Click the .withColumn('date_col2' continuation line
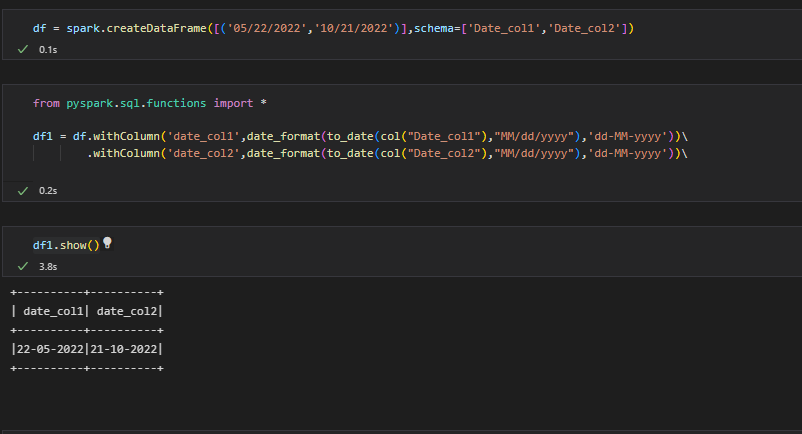Viewport: 802px width, 434px height. click(x=387, y=153)
